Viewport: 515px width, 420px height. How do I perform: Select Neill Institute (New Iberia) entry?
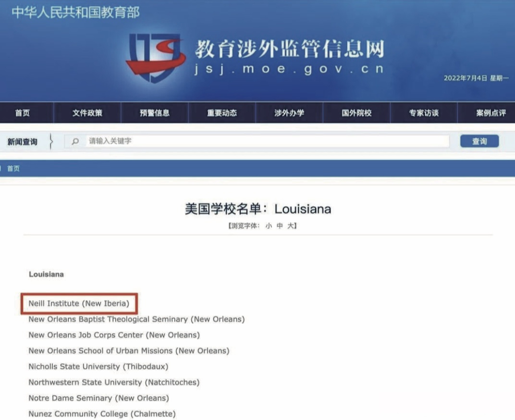[x=79, y=303]
